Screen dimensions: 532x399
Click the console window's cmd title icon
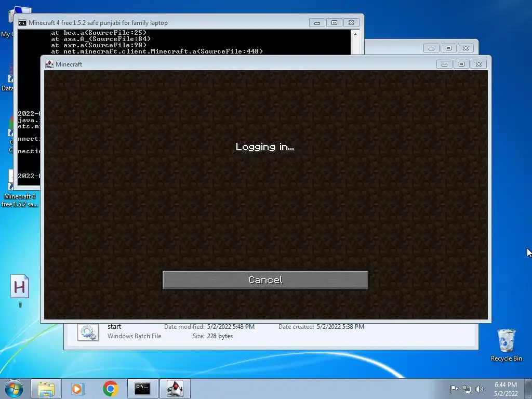[22, 23]
